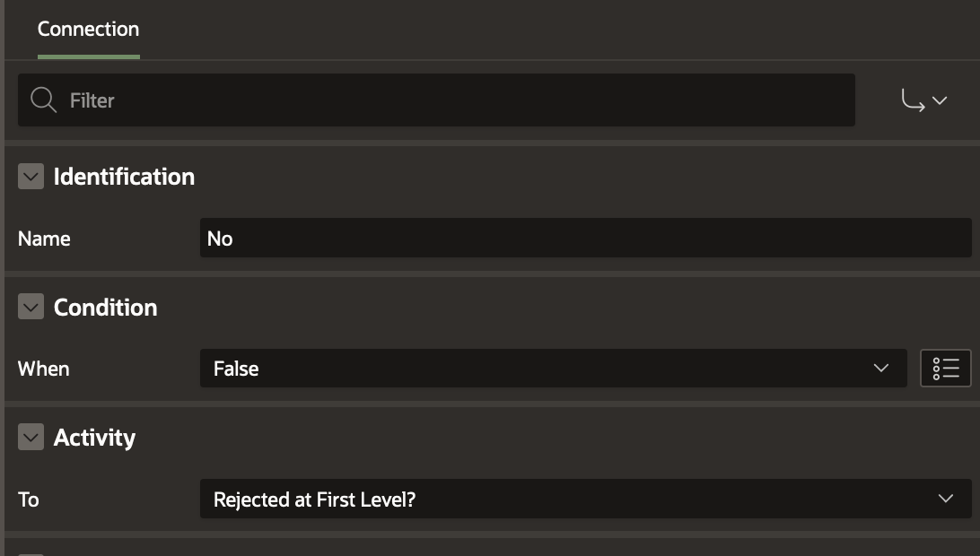The height and width of the screenshot is (556, 980).
Task: Click the Name property label
Action: 44,239
